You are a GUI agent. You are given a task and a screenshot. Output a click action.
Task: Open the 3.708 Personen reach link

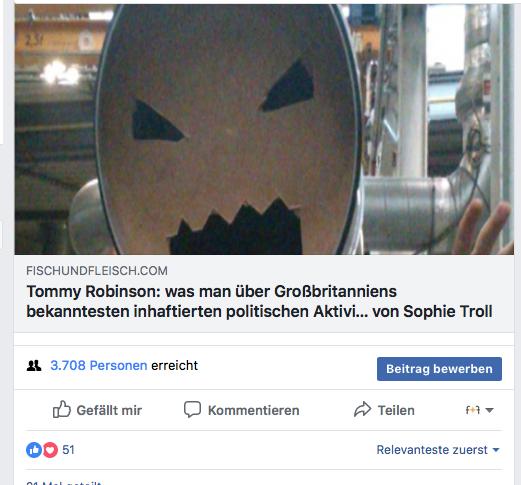[99, 366]
